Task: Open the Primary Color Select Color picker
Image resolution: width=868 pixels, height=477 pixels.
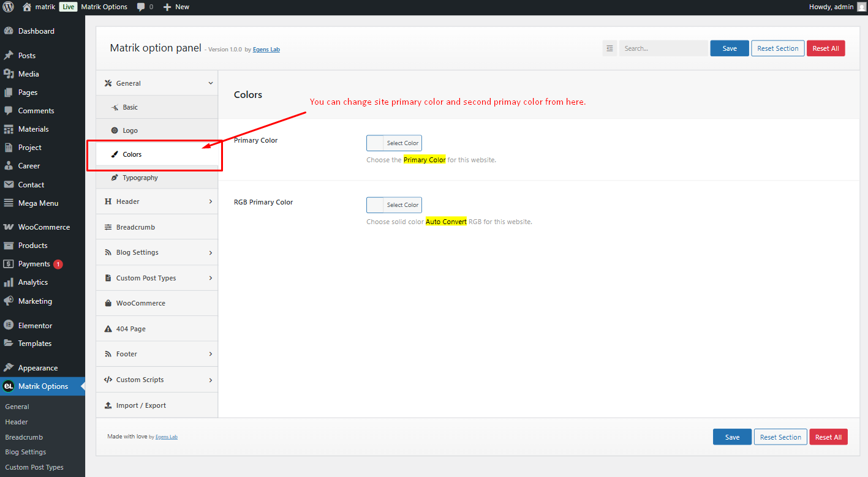Action: coord(394,143)
